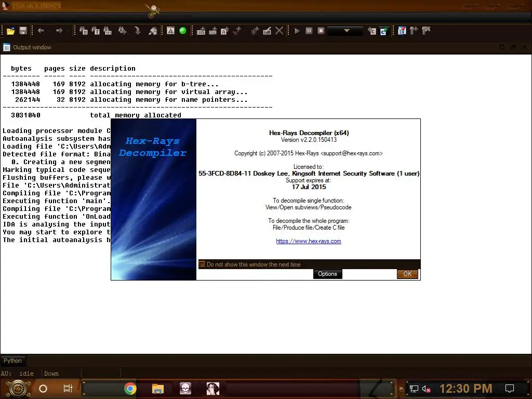Open the debugger selection dropdown
Viewport: 532px width, 399px height.
[x=345, y=31]
